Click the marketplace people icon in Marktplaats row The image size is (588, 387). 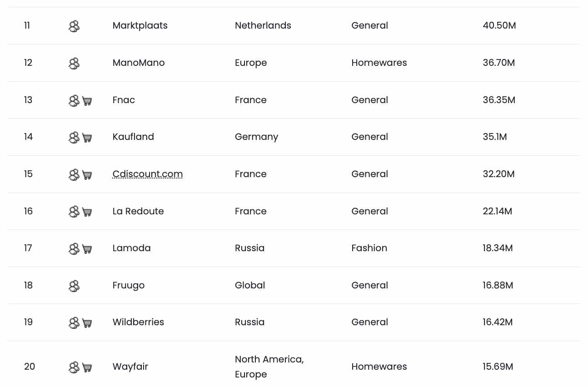coord(74,26)
